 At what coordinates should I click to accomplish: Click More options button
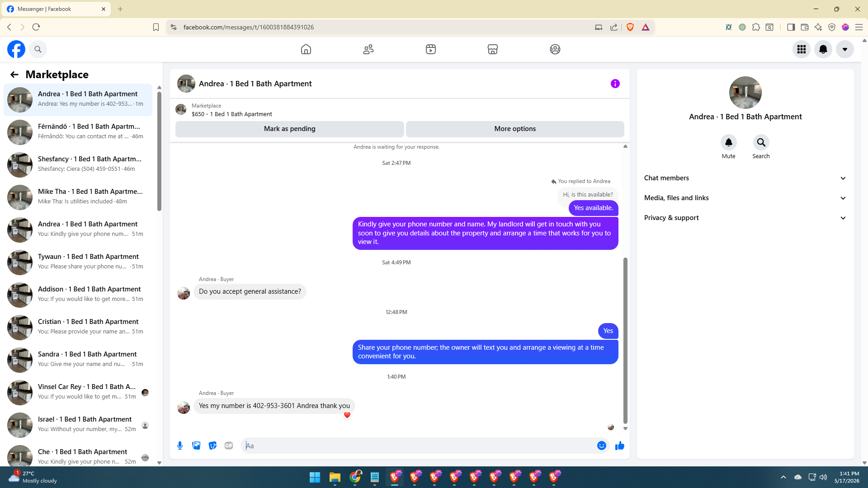pyautogui.click(x=515, y=129)
